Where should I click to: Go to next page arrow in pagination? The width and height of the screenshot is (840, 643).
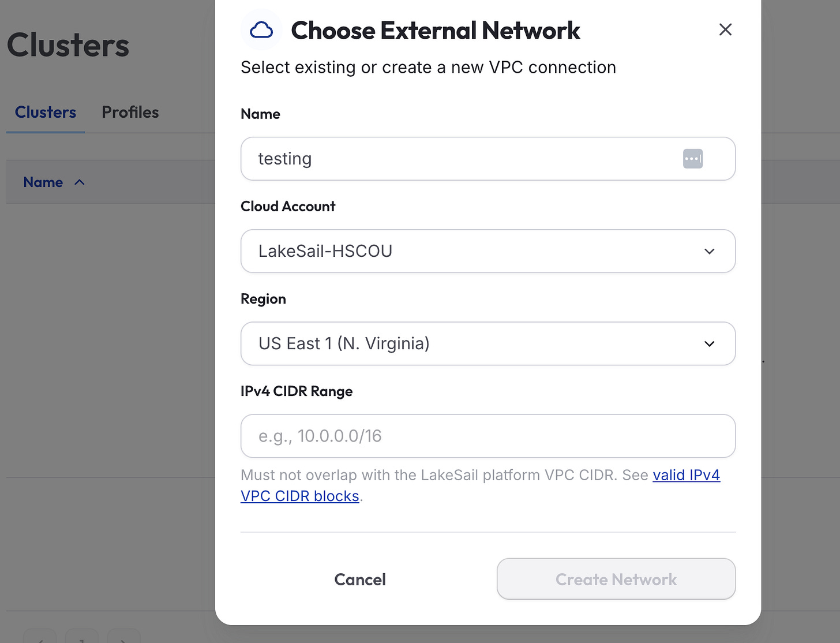coord(123,638)
